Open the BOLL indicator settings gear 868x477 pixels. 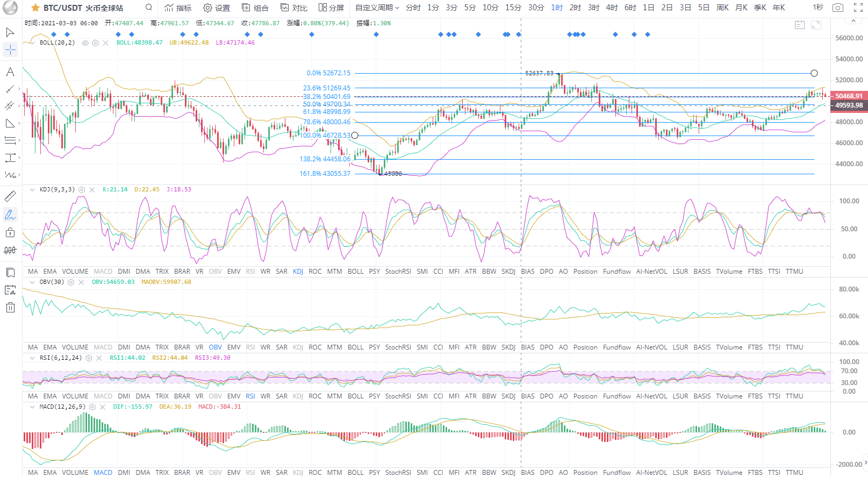pos(95,43)
